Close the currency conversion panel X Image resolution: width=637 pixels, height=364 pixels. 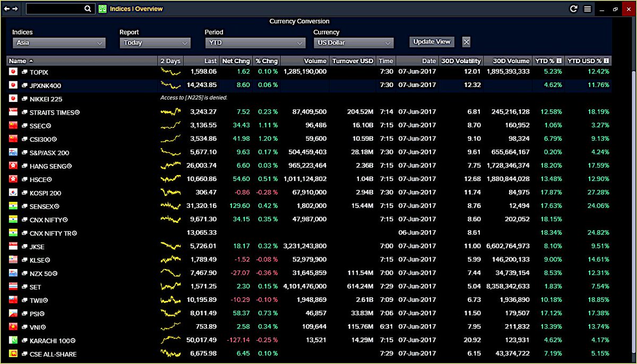coord(466,42)
